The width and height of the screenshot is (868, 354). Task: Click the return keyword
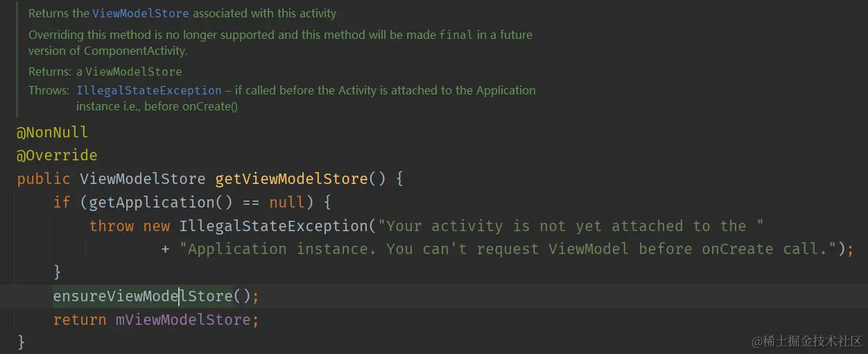tap(80, 320)
